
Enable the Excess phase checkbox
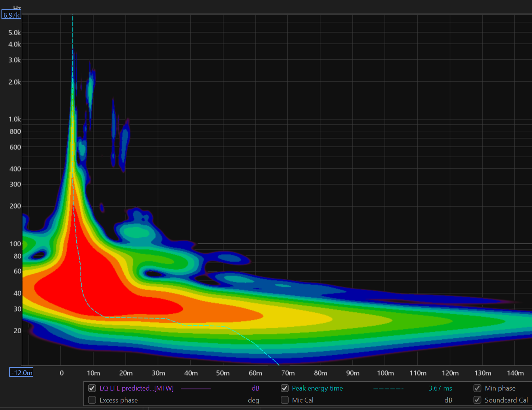[92, 400]
